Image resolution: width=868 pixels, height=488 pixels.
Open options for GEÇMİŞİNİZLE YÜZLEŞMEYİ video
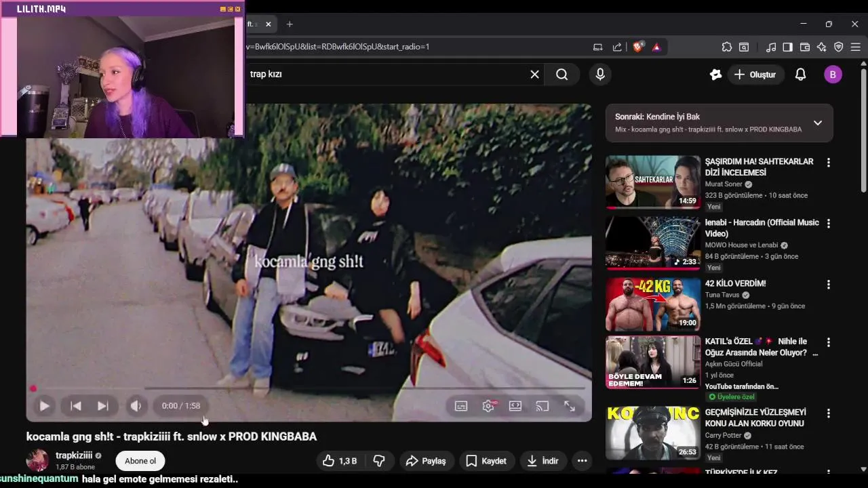tap(828, 413)
